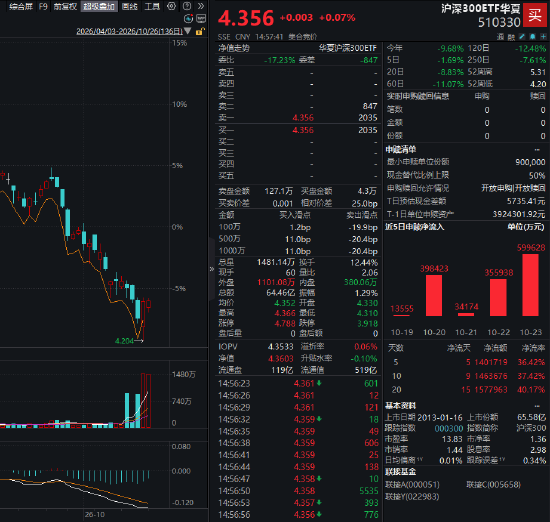The image size is (550, 522).
Task: Click the 1000万 slippage row
Action: (298, 251)
